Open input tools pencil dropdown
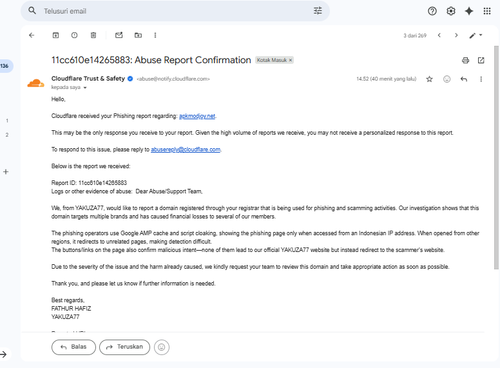Image resolution: width=500 pixels, height=368 pixels. click(476, 35)
